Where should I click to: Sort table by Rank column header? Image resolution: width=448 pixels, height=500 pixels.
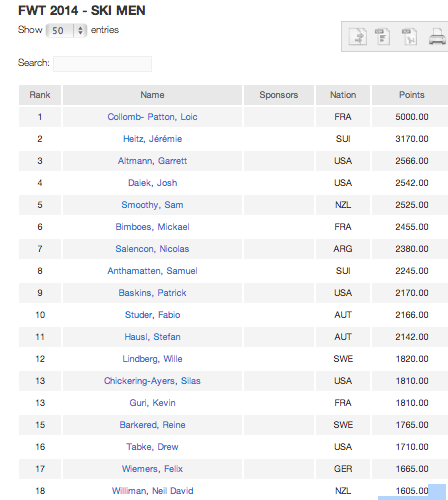pyautogui.click(x=40, y=95)
